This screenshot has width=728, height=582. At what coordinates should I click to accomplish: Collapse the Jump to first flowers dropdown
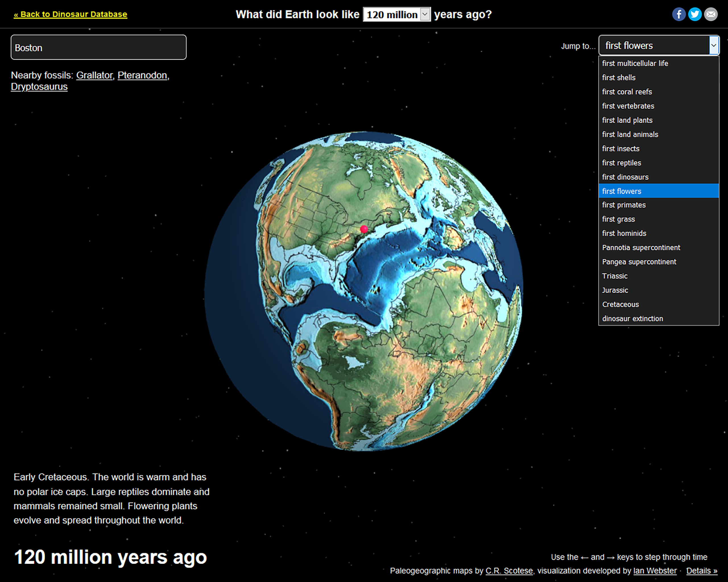713,45
